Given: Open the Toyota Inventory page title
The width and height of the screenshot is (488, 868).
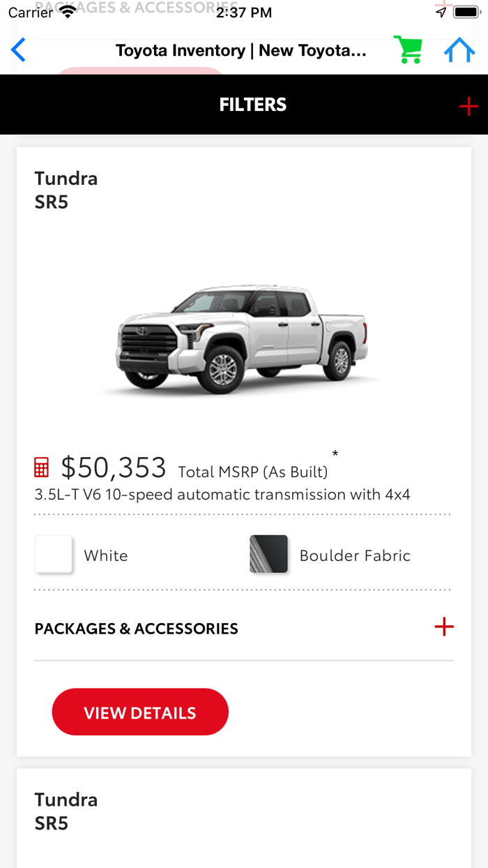Looking at the screenshot, I should (242, 50).
